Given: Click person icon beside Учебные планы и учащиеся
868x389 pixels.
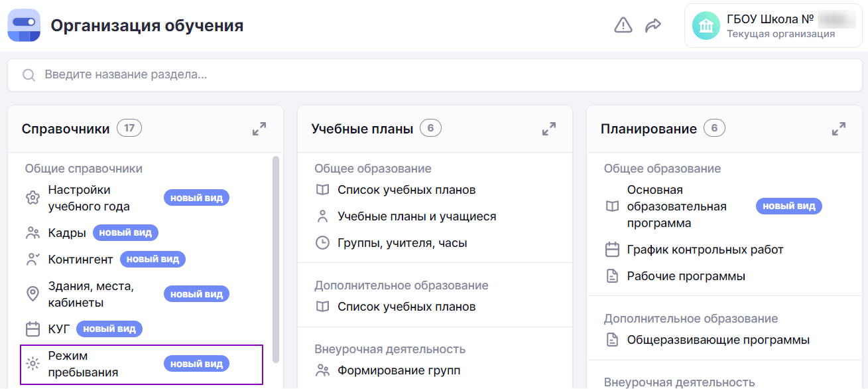Looking at the screenshot, I should [322, 216].
